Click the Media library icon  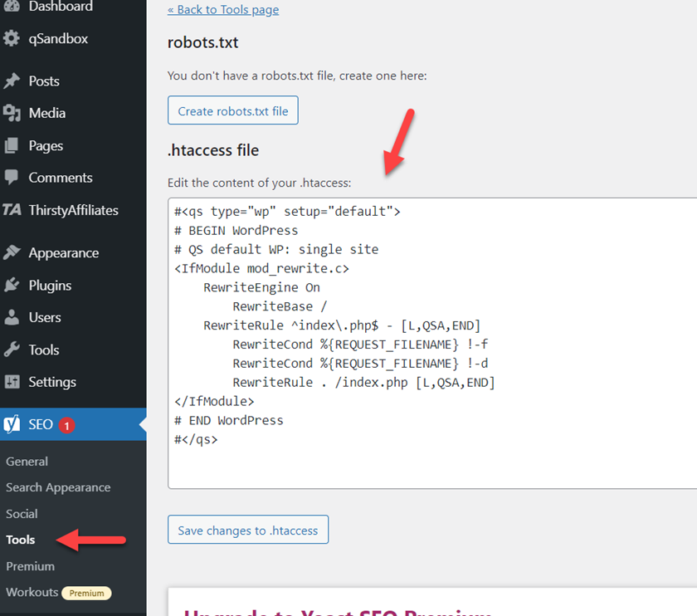[x=12, y=113]
